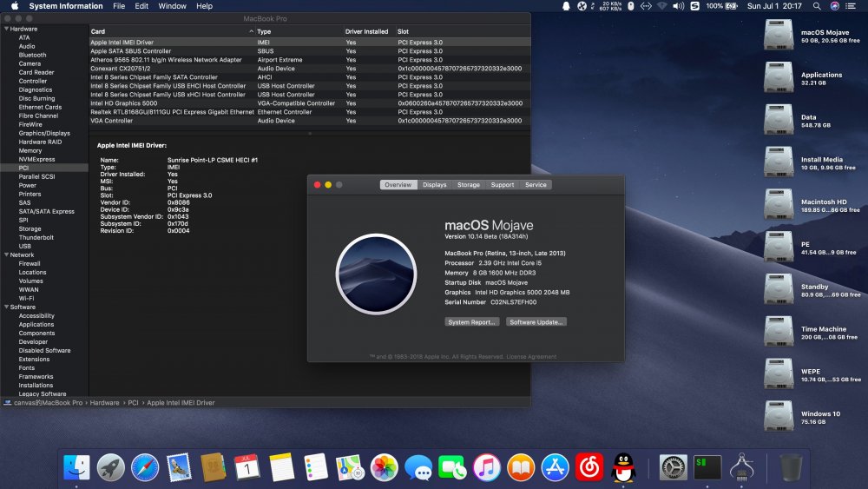Image resolution: width=868 pixels, height=489 pixels.
Task: Select Thunderbolt in the sidebar
Action: (x=36, y=238)
